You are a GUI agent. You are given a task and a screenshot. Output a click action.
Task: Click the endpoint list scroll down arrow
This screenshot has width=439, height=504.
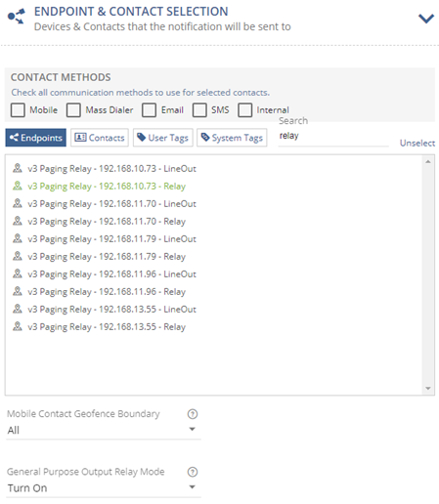point(428,389)
